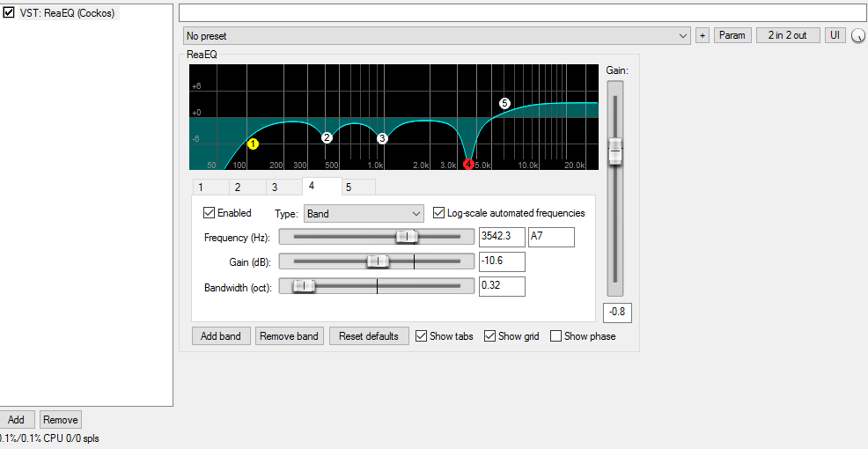Select band point 5 on EQ graph
The image size is (868, 449).
coord(504,103)
